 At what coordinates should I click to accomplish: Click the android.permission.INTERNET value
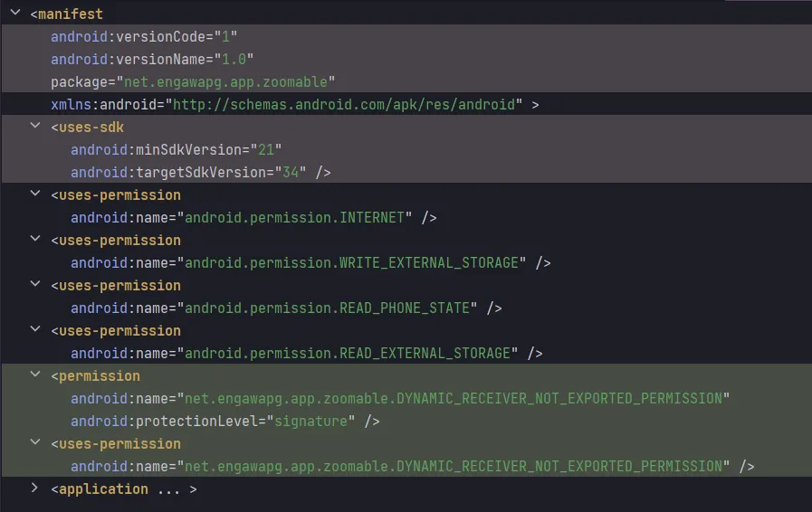pyautogui.click(x=299, y=218)
